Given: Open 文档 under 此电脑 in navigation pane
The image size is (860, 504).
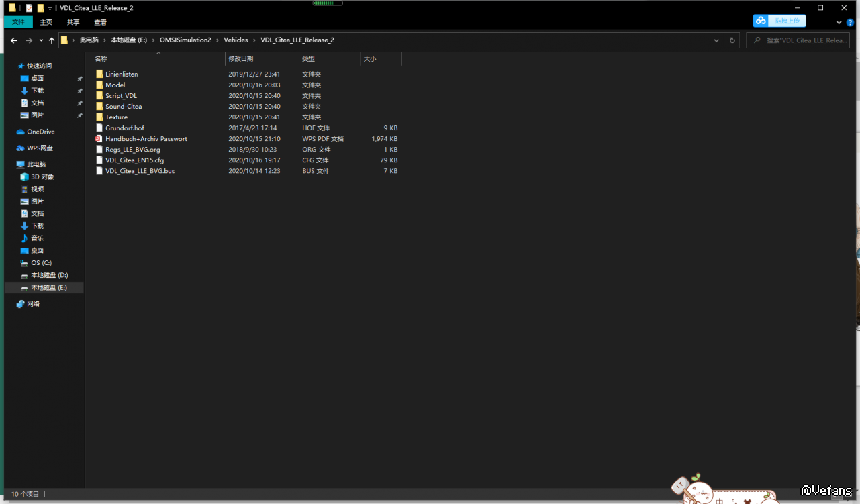Looking at the screenshot, I should pos(37,213).
